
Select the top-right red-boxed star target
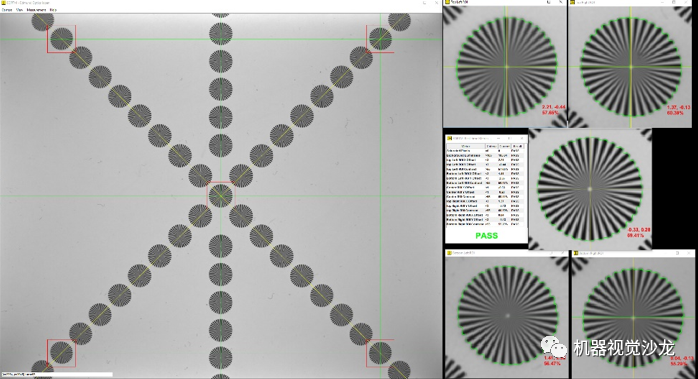point(380,39)
